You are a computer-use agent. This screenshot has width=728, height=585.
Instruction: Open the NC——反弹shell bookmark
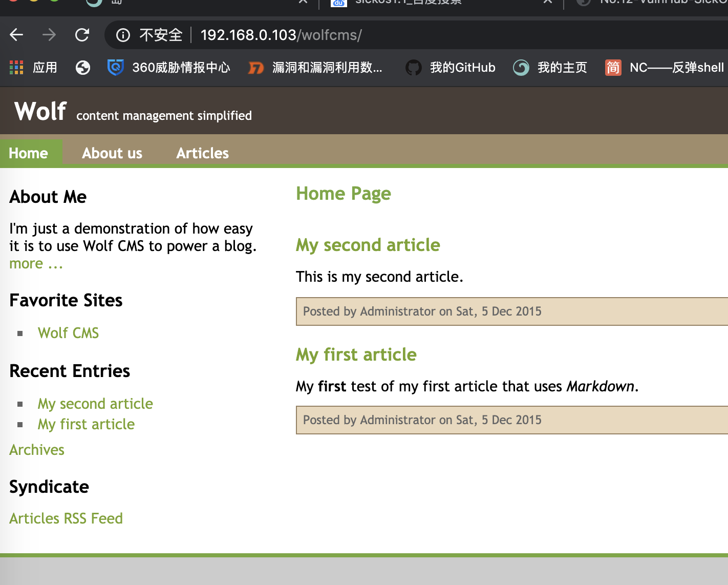tap(666, 67)
